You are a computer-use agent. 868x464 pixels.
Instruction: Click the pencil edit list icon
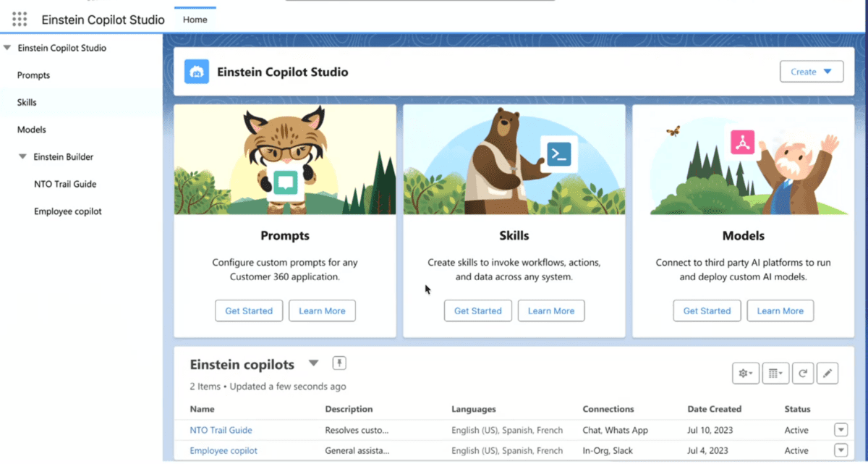coord(827,374)
